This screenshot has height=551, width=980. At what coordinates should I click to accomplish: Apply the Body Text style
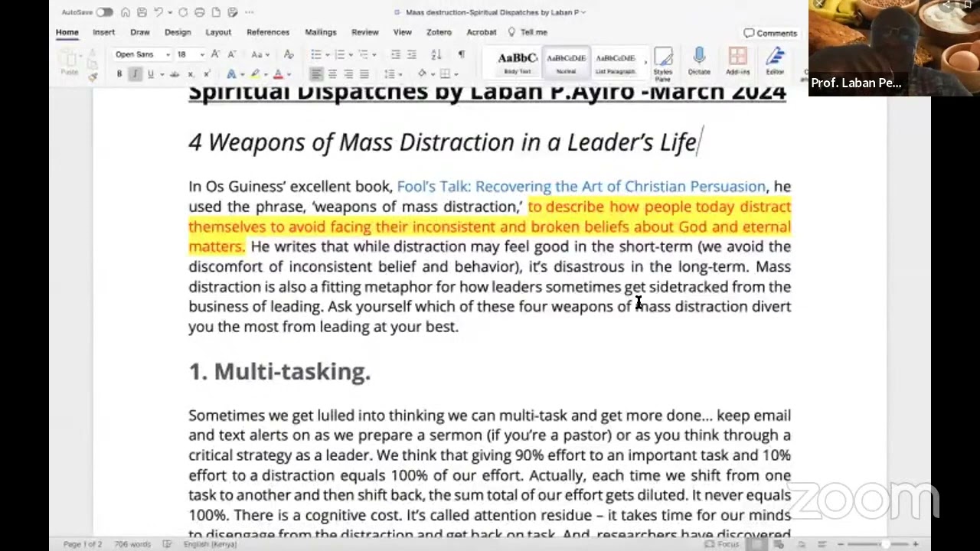pos(518,63)
